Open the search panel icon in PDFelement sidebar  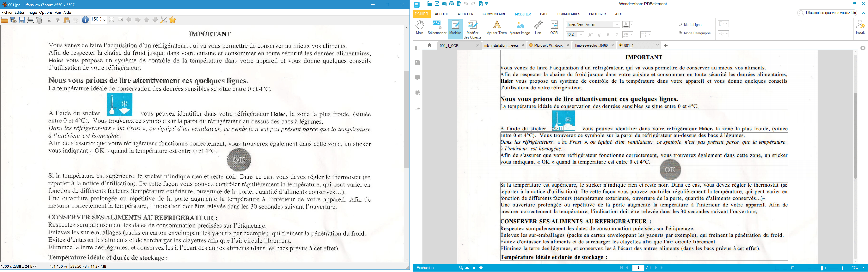coord(418,93)
